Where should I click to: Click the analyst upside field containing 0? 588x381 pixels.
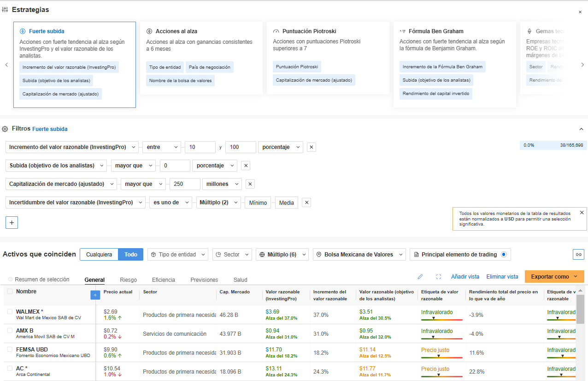tap(175, 166)
